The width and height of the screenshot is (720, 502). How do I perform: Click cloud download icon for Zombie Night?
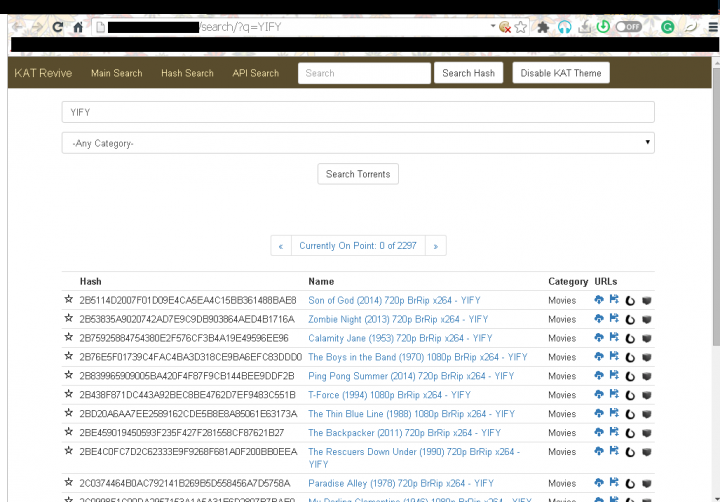tap(599, 319)
